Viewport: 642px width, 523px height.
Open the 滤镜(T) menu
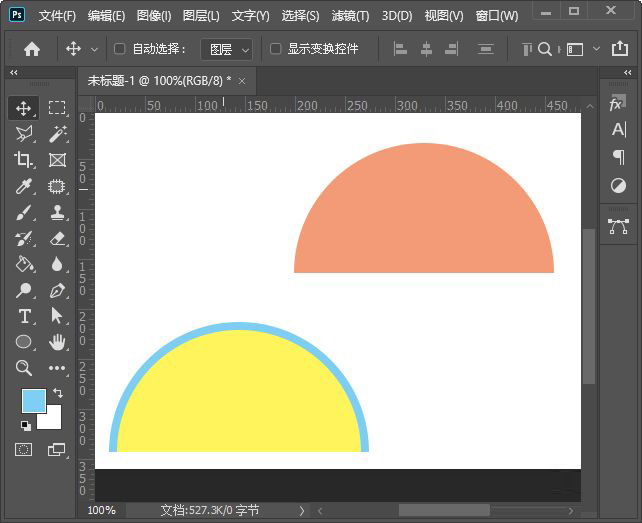(350, 16)
